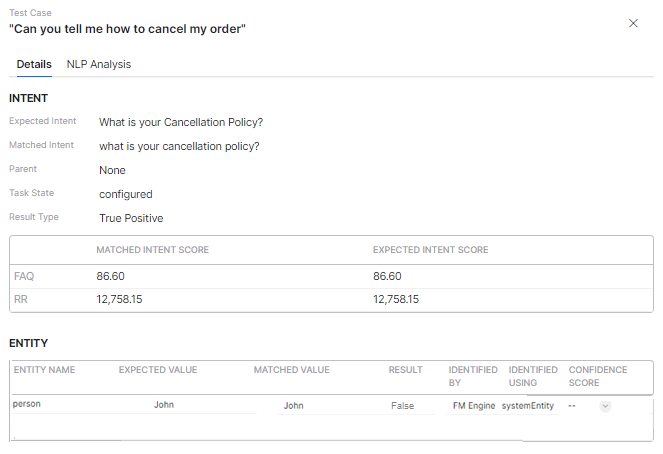The width and height of the screenshot is (663, 454).
Task: Expand the person entity row chevron
Action: click(605, 406)
